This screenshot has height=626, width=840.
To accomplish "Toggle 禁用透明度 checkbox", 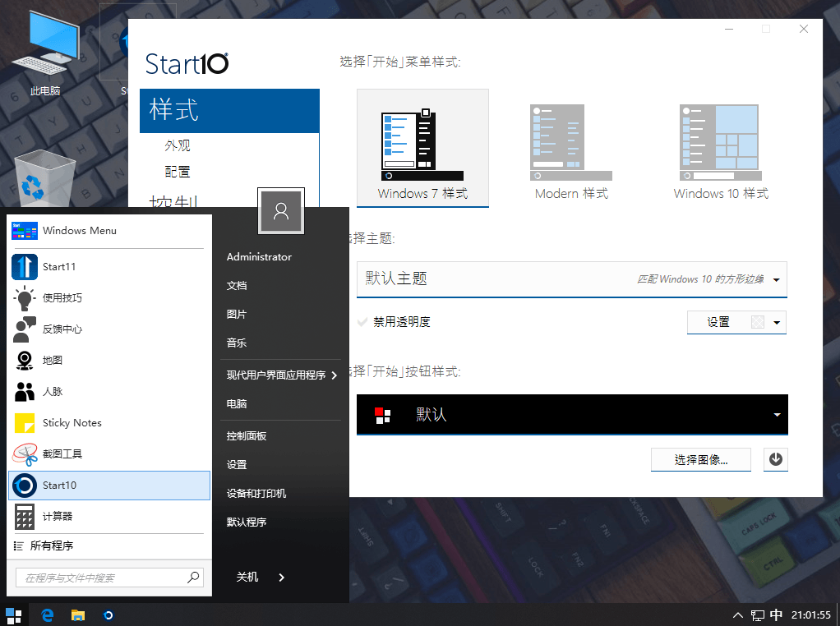I will 362,322.
